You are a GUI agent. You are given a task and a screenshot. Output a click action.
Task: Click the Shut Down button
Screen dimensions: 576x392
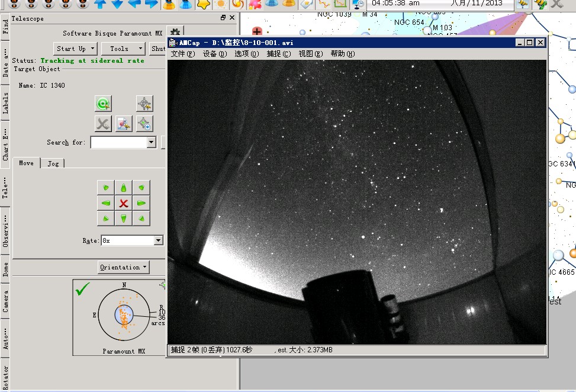tap(158, 49)
